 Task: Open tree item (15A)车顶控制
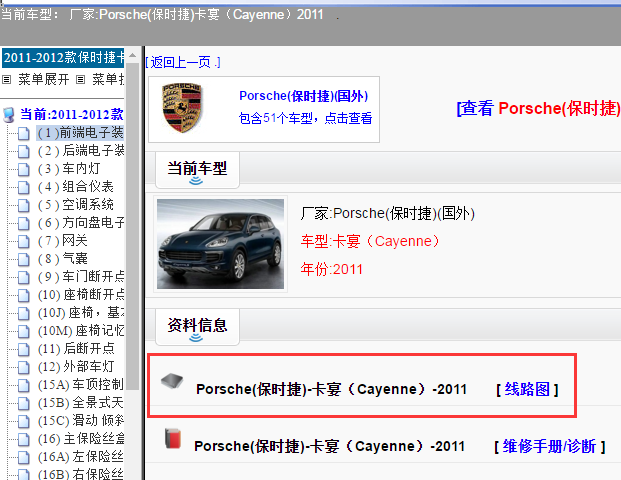(x=81, y=384)
